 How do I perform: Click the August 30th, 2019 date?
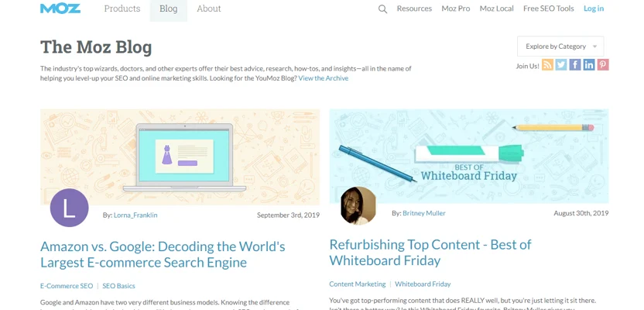(581, 213)
